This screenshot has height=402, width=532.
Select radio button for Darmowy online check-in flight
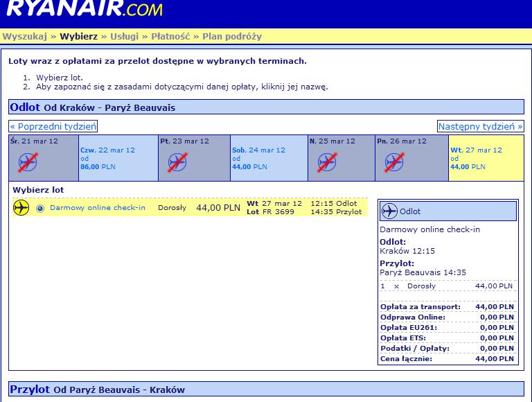(x=40, y=208)
